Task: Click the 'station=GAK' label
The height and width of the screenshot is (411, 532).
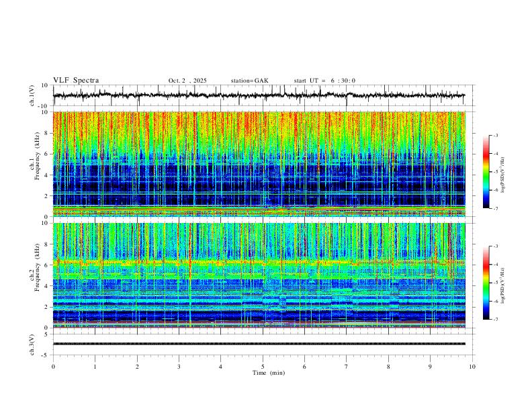Action: tap(249, 81)
